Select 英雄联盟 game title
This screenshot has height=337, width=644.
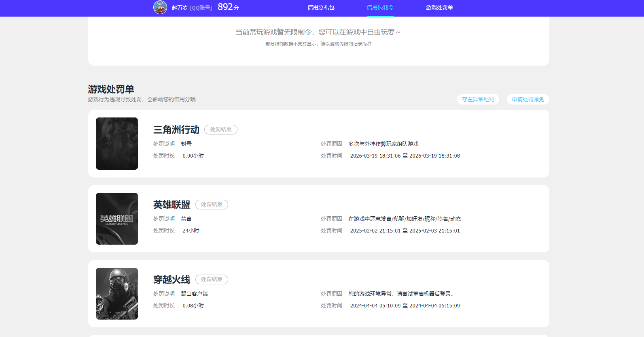pyautogui.click(x=172, y=205)
